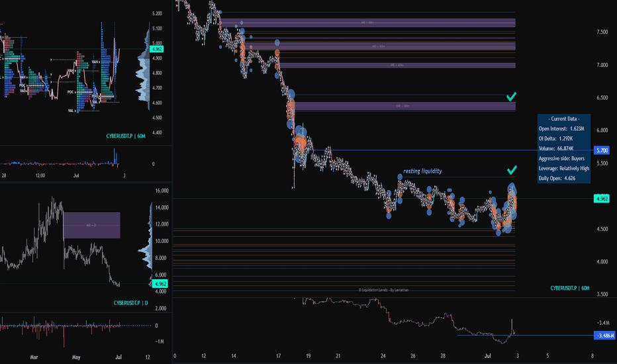Click 6.000 on the main price axis
Screen dimensions: 617x364
[x=602, y=130]
